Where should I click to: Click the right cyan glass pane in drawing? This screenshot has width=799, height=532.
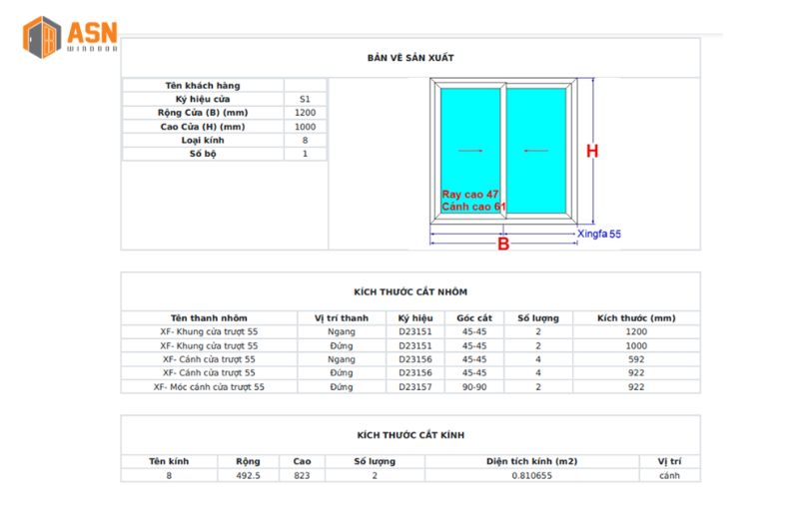pos(536,151)
